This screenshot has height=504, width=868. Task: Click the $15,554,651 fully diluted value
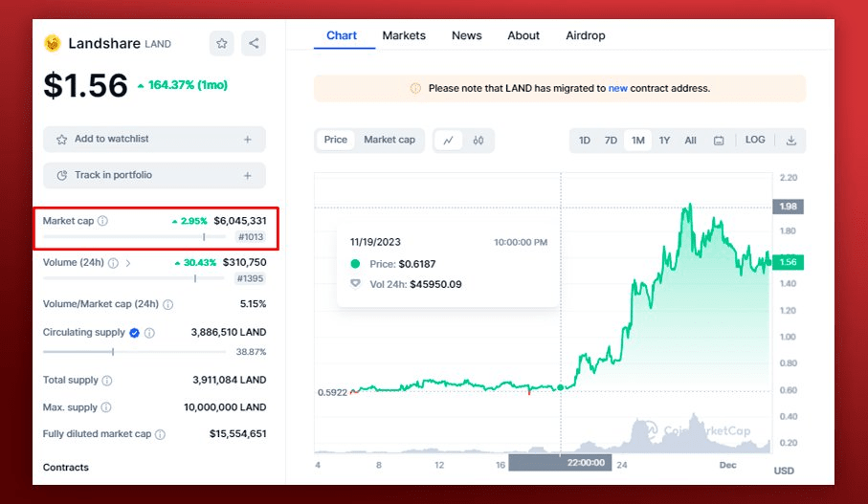237,434
